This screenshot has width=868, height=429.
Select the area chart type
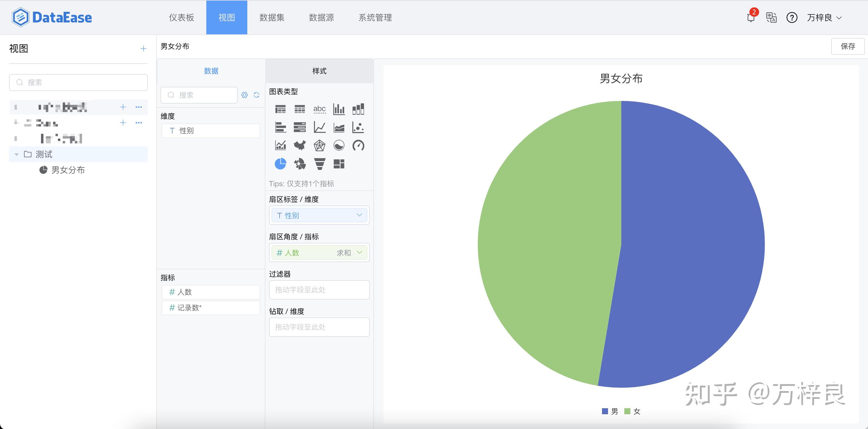click(x=339, y=127)
